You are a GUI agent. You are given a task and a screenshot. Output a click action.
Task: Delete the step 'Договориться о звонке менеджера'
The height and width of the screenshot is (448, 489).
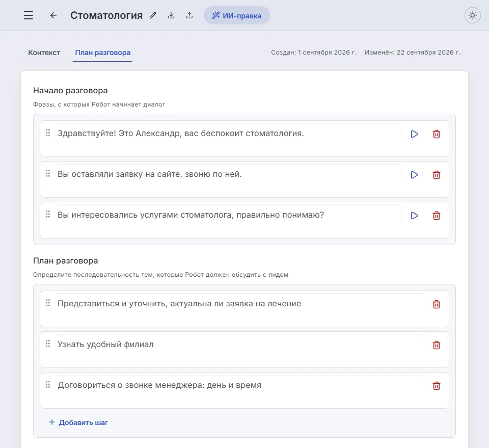[x=437, y=386]
